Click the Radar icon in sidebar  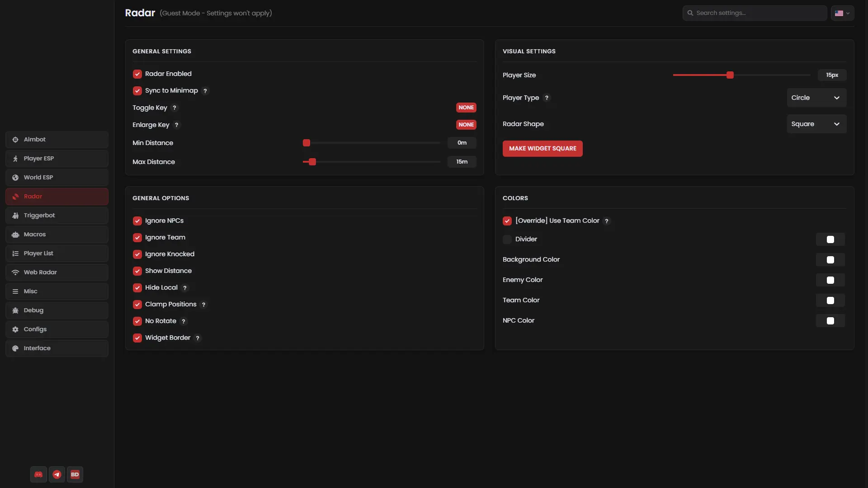coord(15,197)
